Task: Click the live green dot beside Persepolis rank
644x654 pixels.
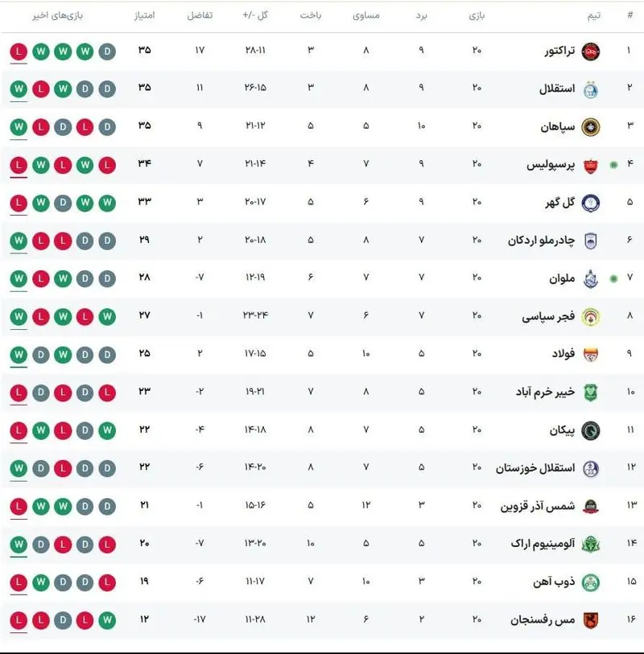Action: [x=613, y=165]
